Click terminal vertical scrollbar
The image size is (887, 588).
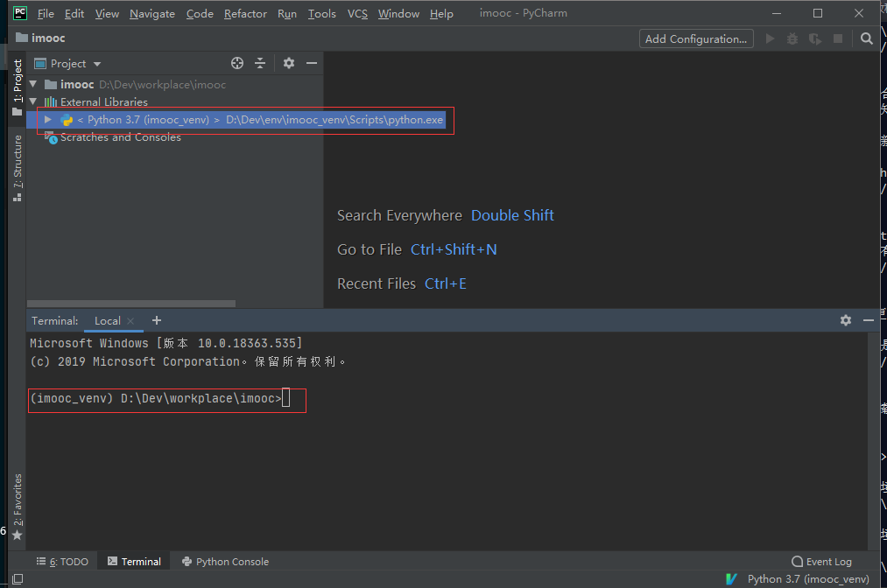click(x=871, y=441)
